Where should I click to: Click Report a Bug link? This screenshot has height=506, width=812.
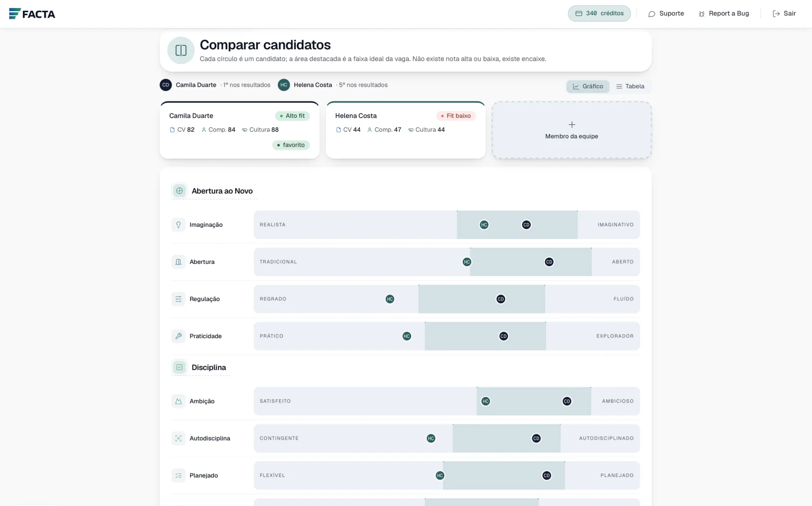pos(724,14)
